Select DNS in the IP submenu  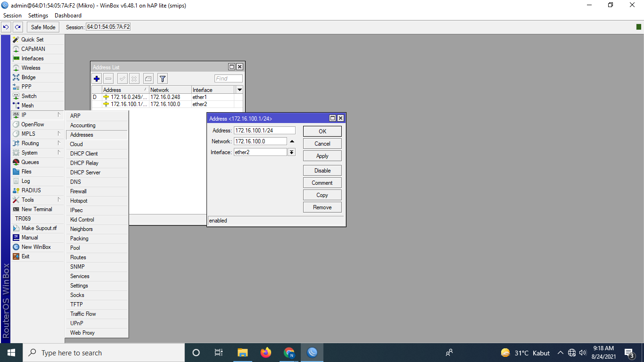pos(97,182)
